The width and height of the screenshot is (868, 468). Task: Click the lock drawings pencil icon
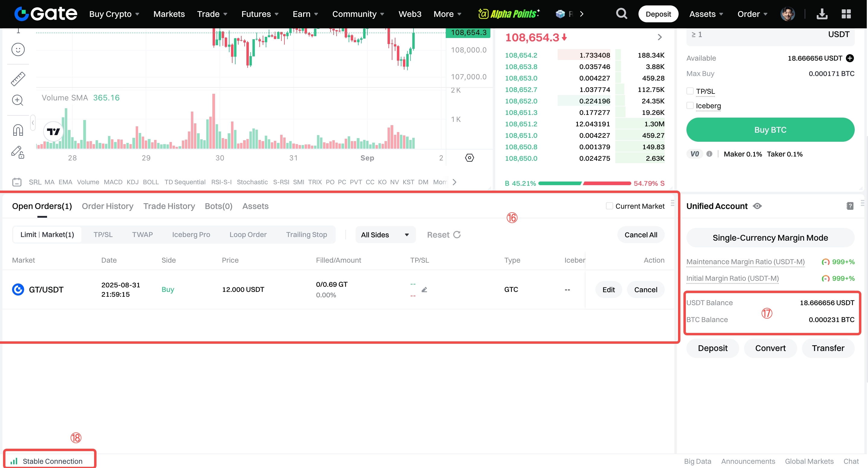(x=18, y=152)
